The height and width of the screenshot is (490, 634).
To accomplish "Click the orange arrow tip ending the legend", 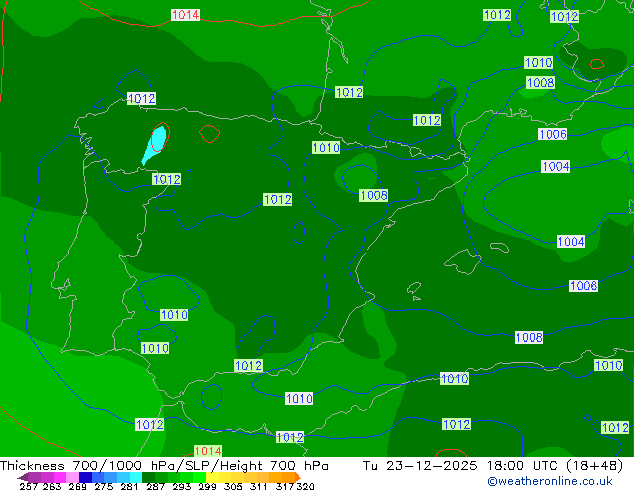I will point(298,477).
